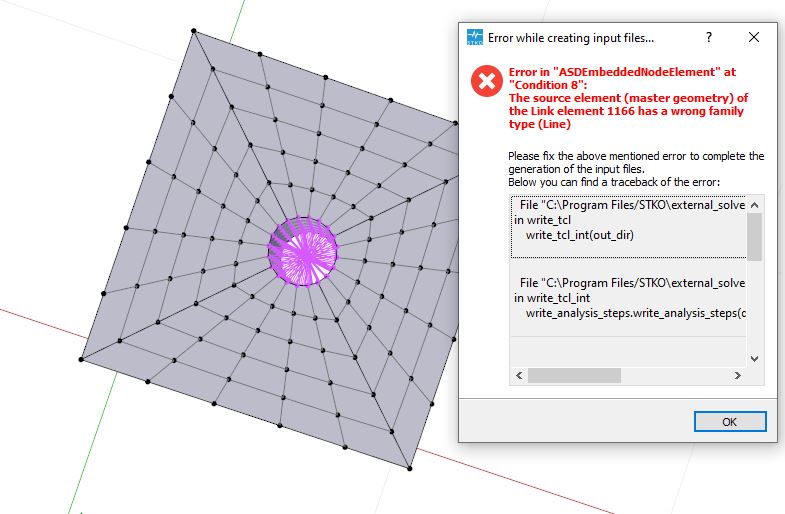This screenshot has height=514, width=785.
Task: Click the red error cross icon
Action: tap(486, 81)
